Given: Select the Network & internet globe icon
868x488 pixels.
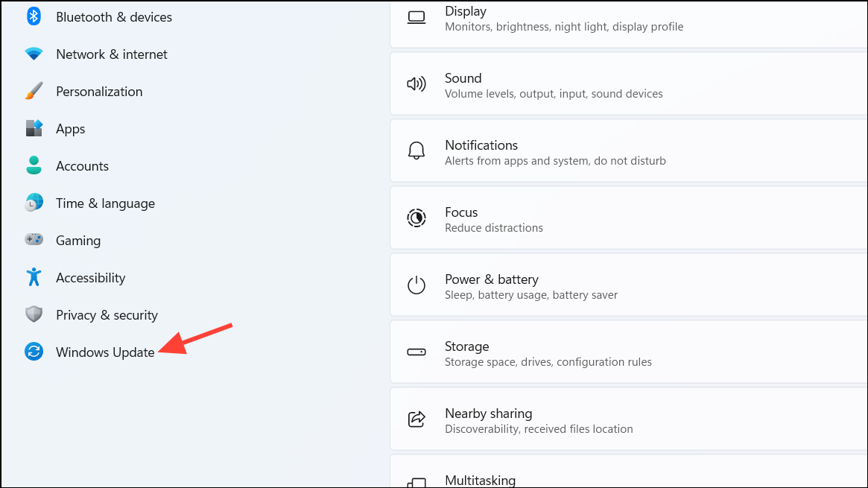Looking at the screenshot, I should click(x=34, y=53).
